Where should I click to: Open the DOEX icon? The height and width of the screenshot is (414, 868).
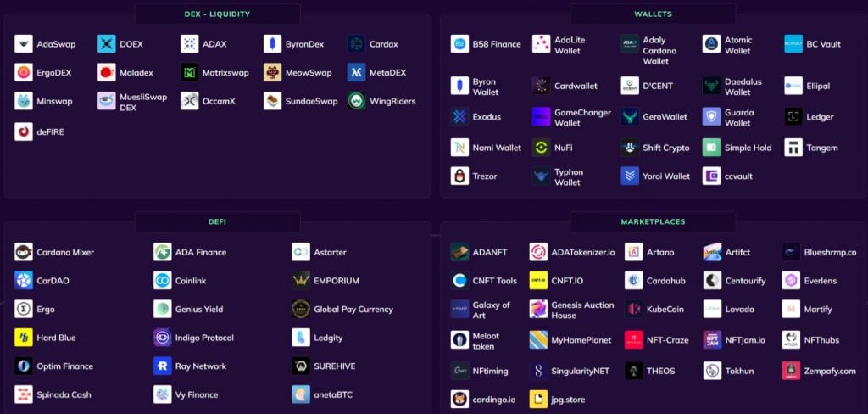coord(107,44)
